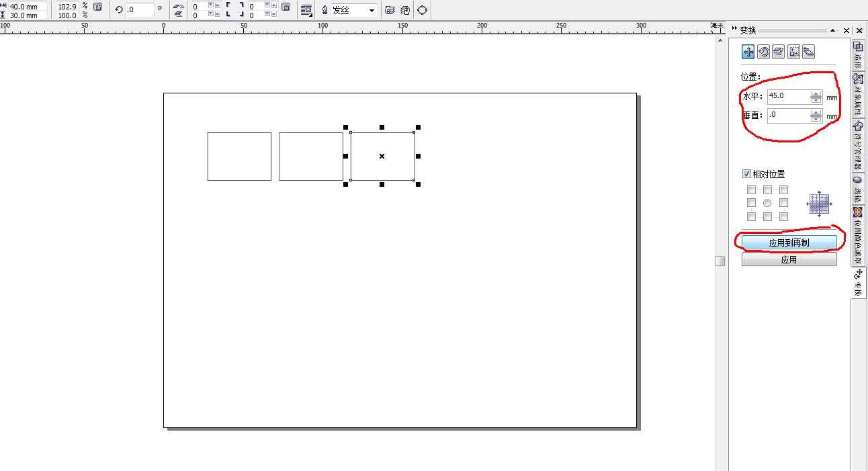Screen dimensions: 868x471
Task: Open the 位图颜色遮罩 docker tab
Action: click(x=858, y=234)
